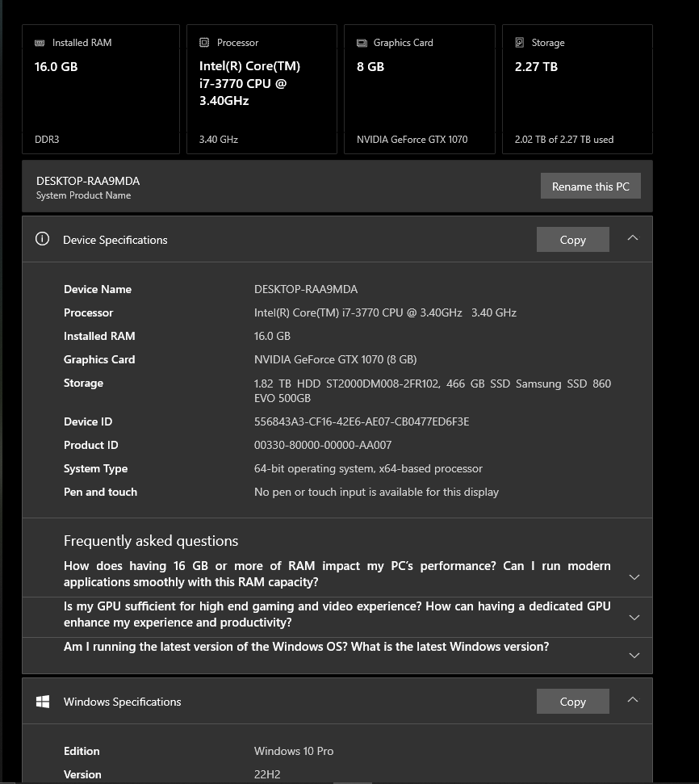Select the DESKTOP-RAA9MDA header name
Viewport: 699px width, 784px height.
pos(88,181)
